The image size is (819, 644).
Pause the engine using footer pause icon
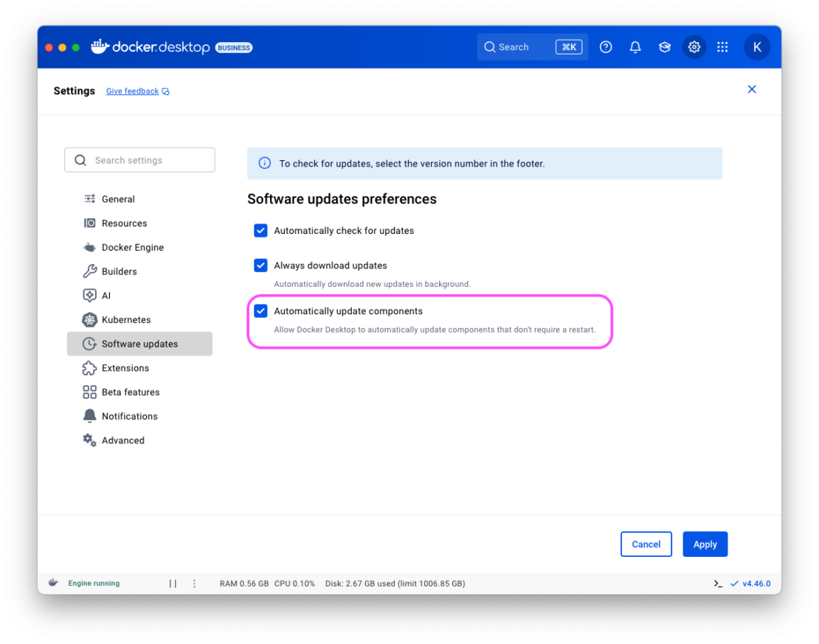point(173,584)
